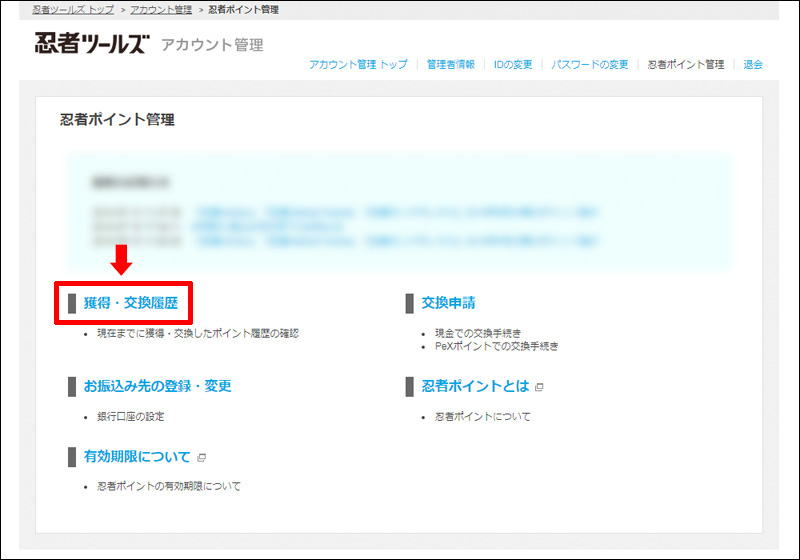Open 獲得・交換履歴 link
The image size is (800, 560).
pos(131,303)
